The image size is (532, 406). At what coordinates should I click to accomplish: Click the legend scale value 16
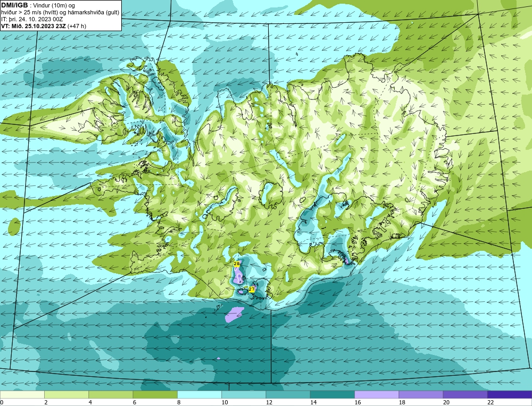(x=358, y=402)
